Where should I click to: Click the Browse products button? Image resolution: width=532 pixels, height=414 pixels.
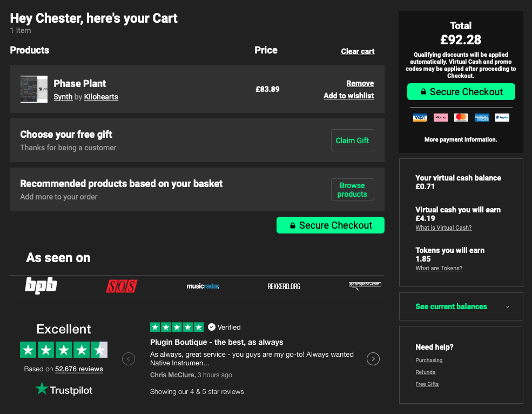click(353, 190)
